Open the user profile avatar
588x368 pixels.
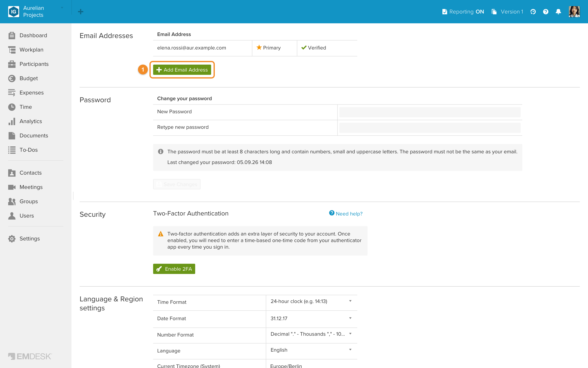(574, 12)
